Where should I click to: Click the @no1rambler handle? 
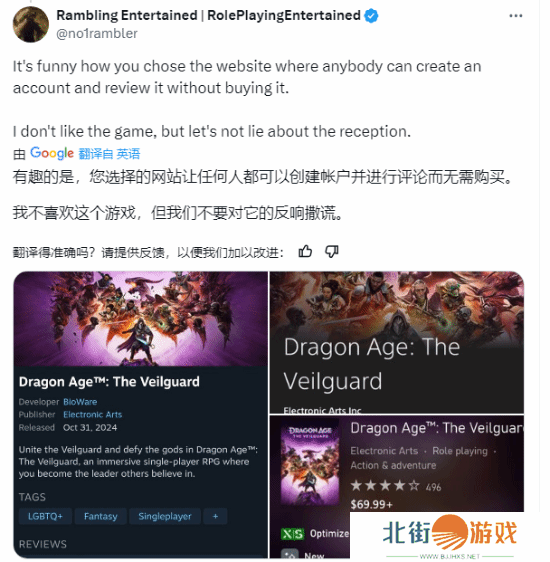[x=97, y=33]
